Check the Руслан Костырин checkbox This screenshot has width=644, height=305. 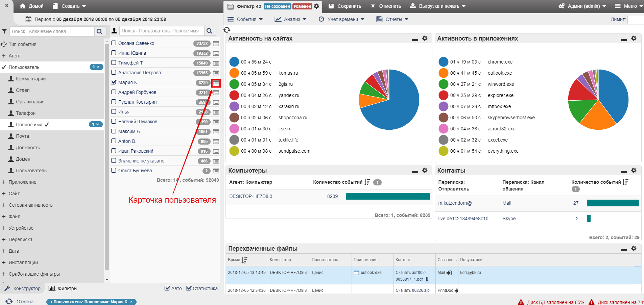point(114,102)
